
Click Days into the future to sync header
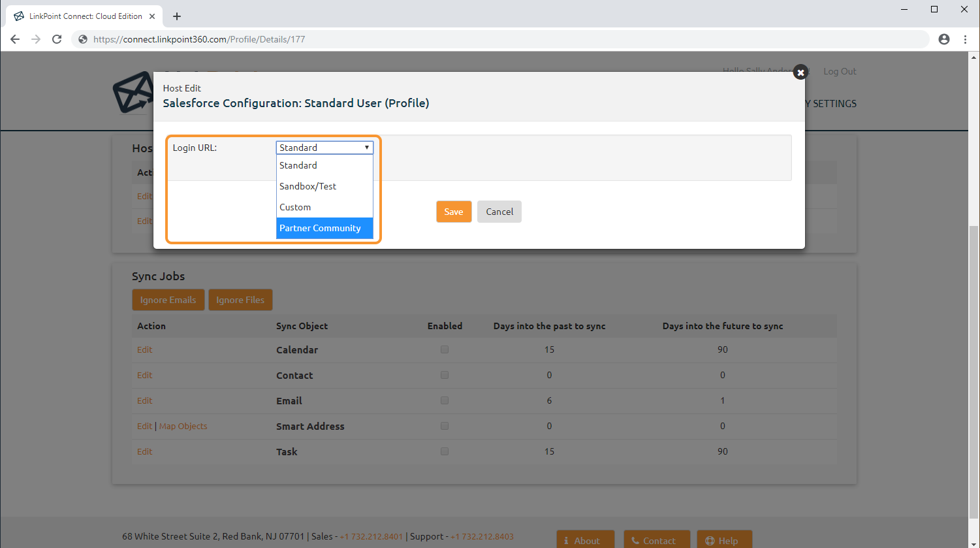(x=723, y=326)
